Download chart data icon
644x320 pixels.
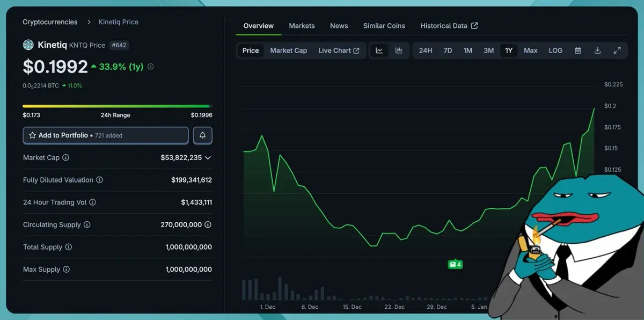coord(597,50)
